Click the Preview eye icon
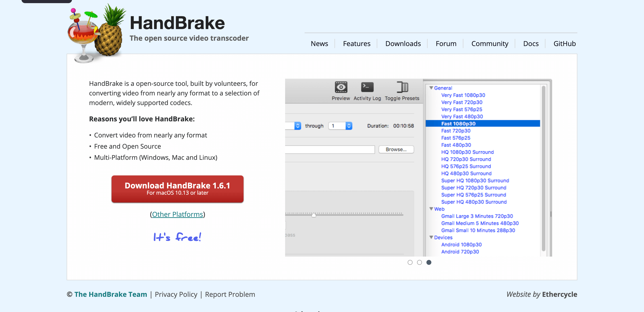The image size is (644, 312). coord(341,87)
